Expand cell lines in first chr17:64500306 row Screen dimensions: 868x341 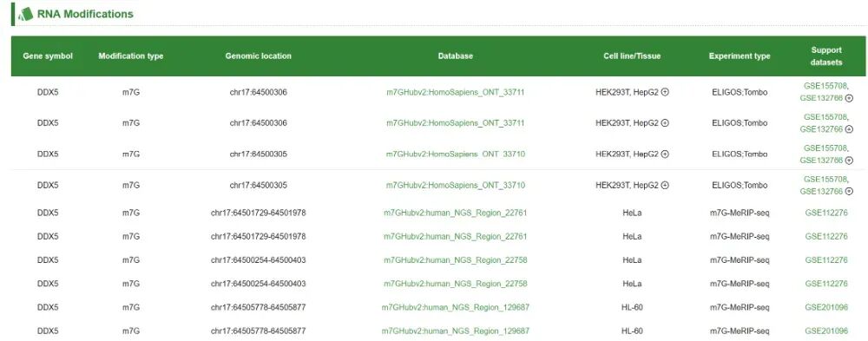coord(665,93)
